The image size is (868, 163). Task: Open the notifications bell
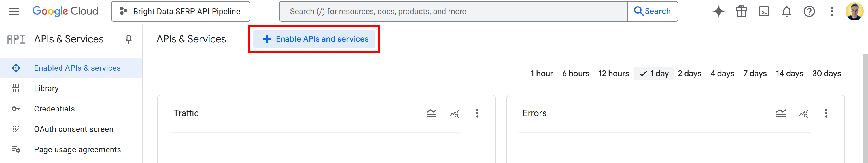click(x=786, y=11)
